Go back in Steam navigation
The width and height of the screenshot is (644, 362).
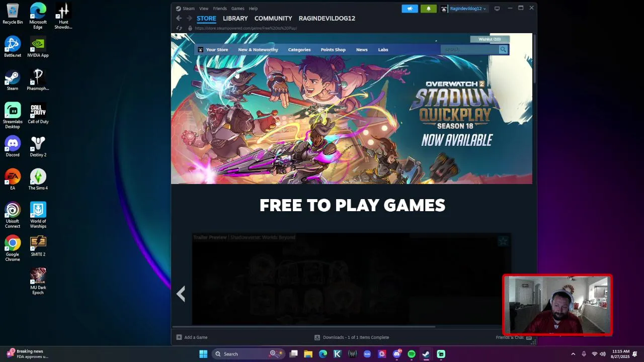(x=179, y=18)
